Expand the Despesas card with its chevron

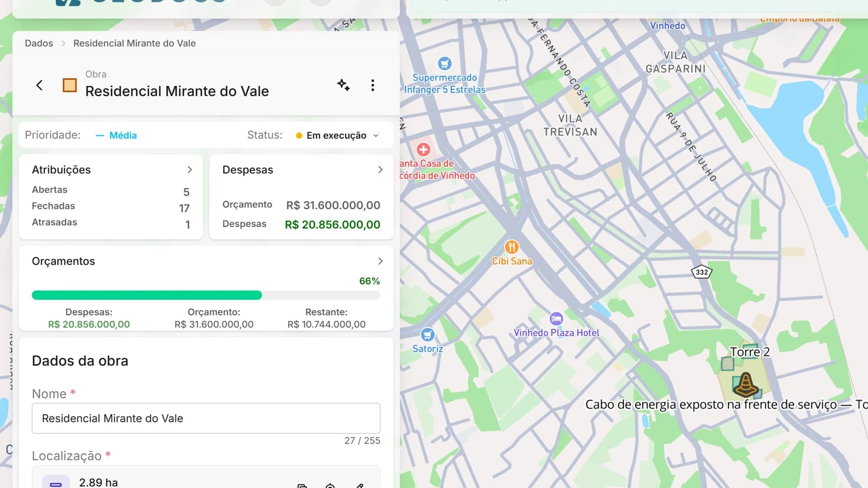[380, 170]
